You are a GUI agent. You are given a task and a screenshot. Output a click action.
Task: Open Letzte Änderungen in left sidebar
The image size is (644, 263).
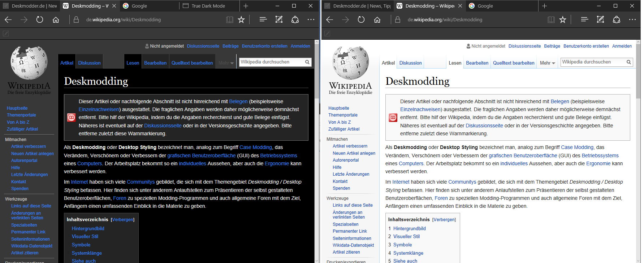point(29,174)
